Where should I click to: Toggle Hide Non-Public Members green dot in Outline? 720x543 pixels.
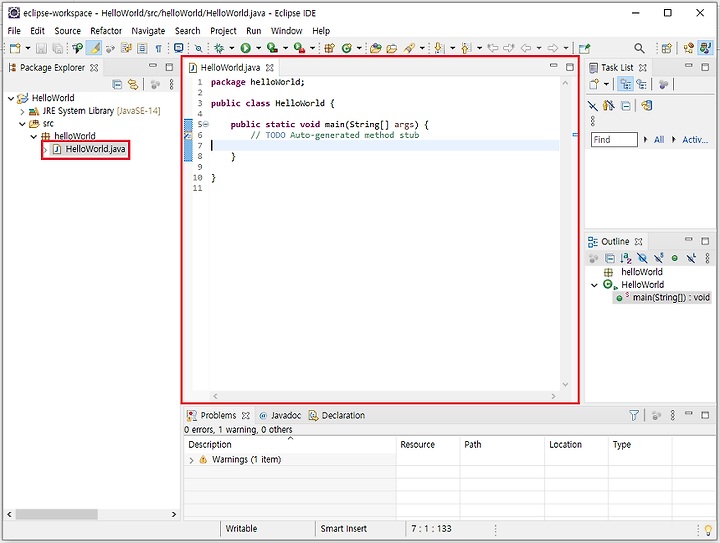[675, 258]
